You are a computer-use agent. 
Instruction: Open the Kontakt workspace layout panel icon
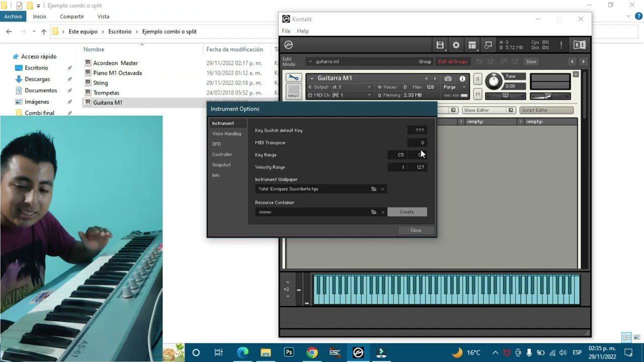[x=472, y=45]
